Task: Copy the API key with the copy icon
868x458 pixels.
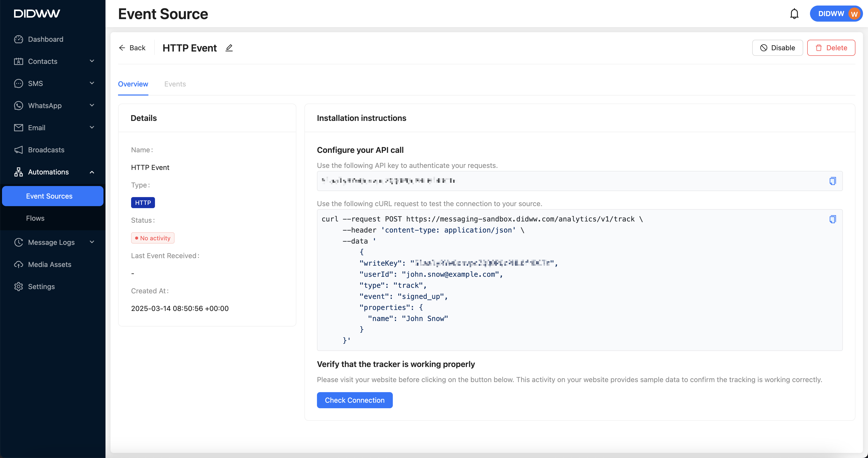Action: pos(832,181)
